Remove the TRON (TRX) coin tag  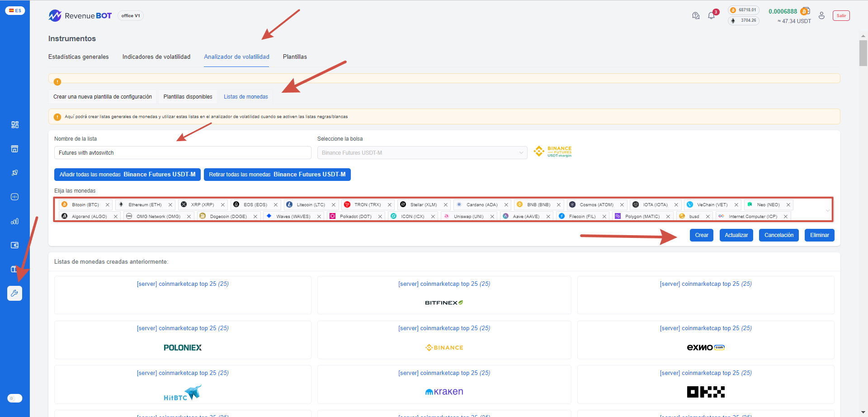point(390,205)
